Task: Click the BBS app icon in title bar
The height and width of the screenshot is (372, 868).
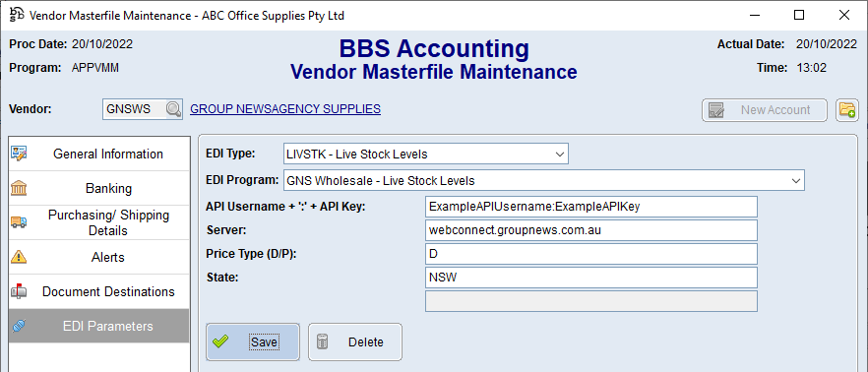Action: [17, 15]
